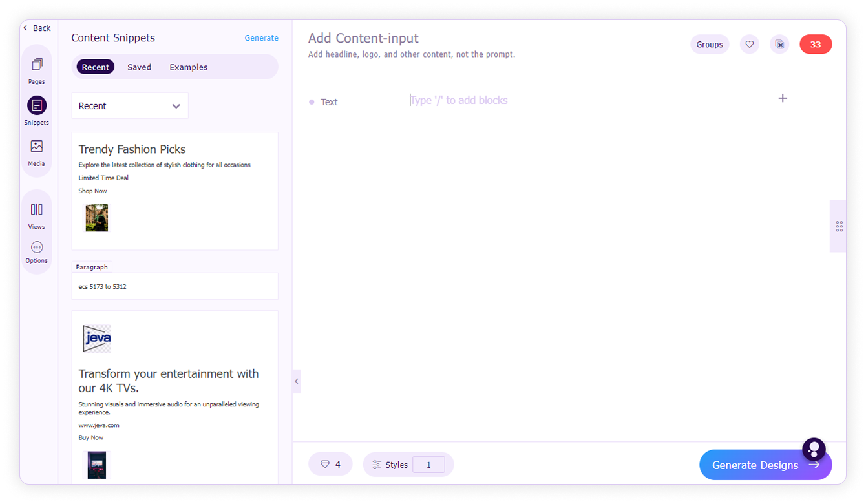Screen dimensions: 866x504
Task: Open the Pages panel icon
Action: point(37,65)
